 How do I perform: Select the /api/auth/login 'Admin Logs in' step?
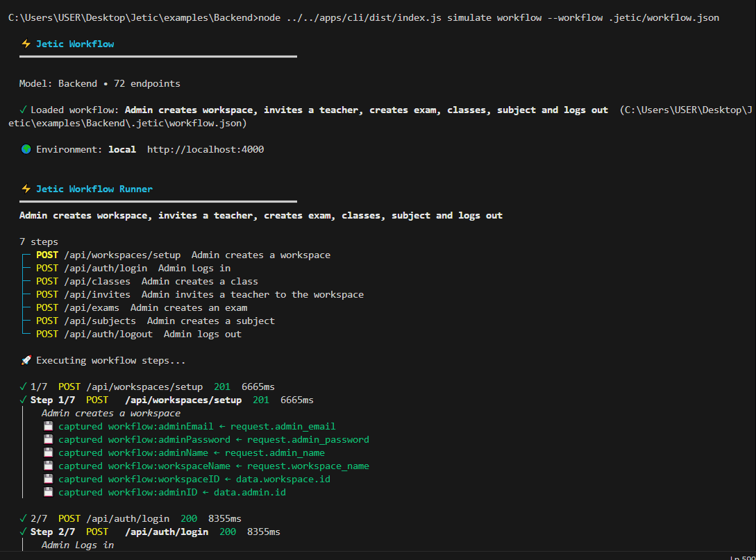click(x=133, y=268)
